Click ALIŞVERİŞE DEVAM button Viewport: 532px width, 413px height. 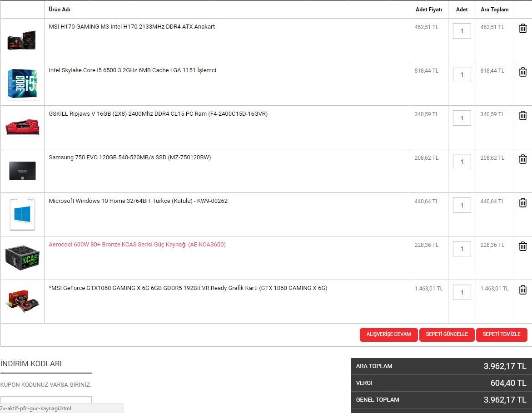pos(388,335)
